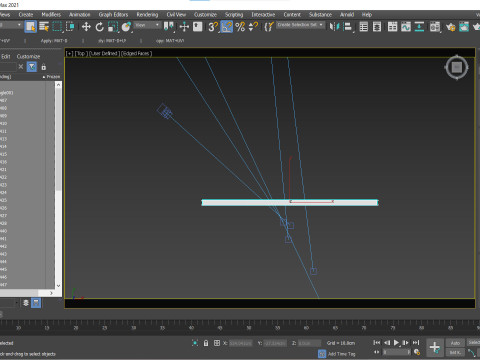Open Scene Explorer Customize menu
The image size is (480, 360).
tap(28, 56)
